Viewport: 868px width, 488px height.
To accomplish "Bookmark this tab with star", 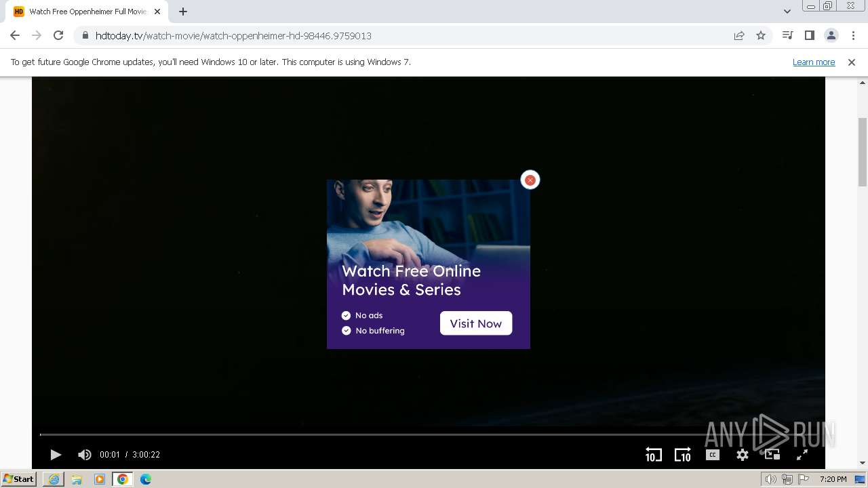I will (x=761, y=35).
